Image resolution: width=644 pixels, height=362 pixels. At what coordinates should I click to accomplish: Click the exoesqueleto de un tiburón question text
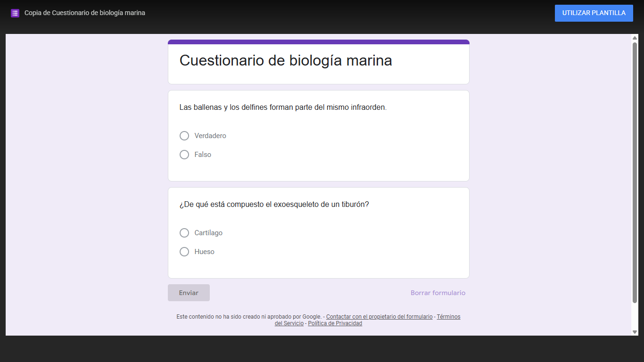tap(274, 205)
